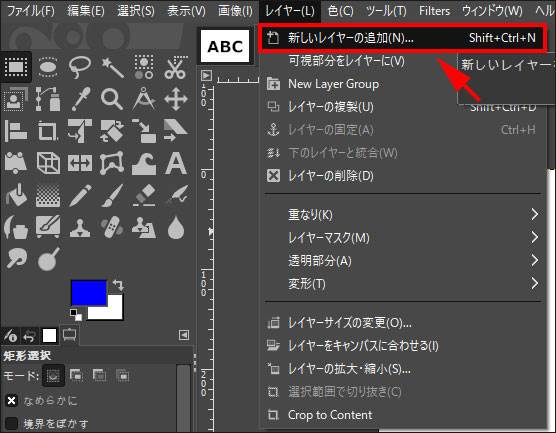Select the Zoom magnifier tool
The image size is (556, 433).
coord(112,99)
